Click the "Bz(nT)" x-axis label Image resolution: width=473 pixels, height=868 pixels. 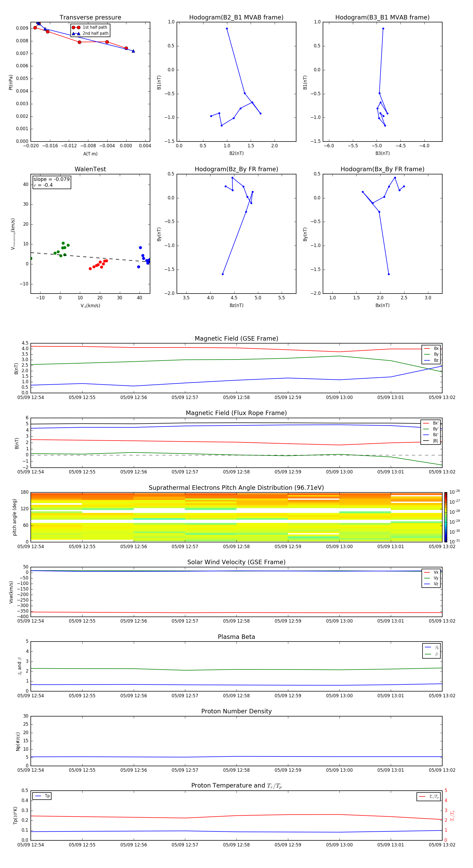236,305
